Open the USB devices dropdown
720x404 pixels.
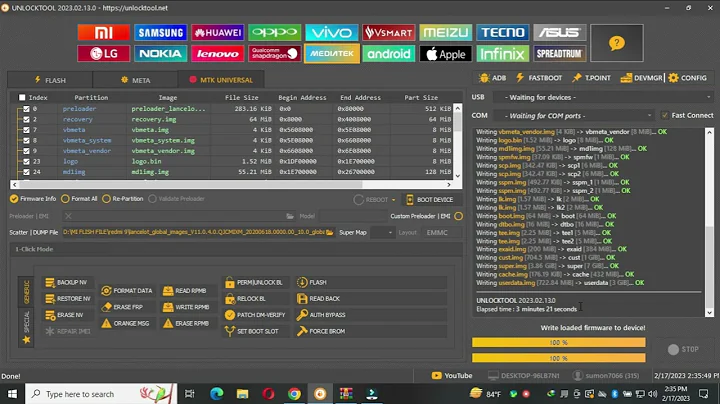[x=603, y=97]
